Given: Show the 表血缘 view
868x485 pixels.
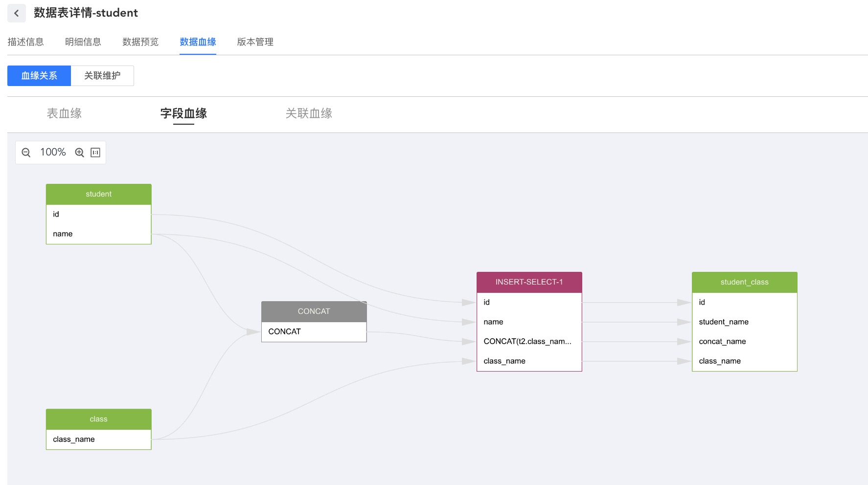Looking at the screenshot, I should coord(64,113).
